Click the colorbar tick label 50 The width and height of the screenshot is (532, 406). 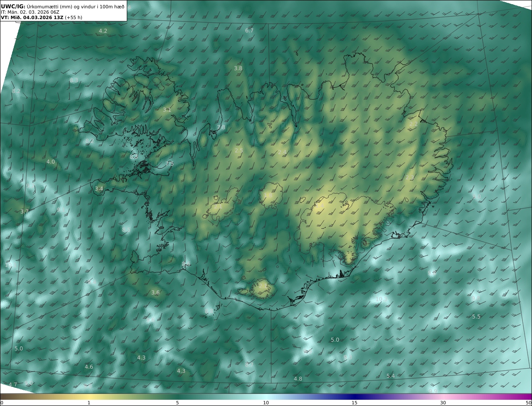(x=529, y=403)
